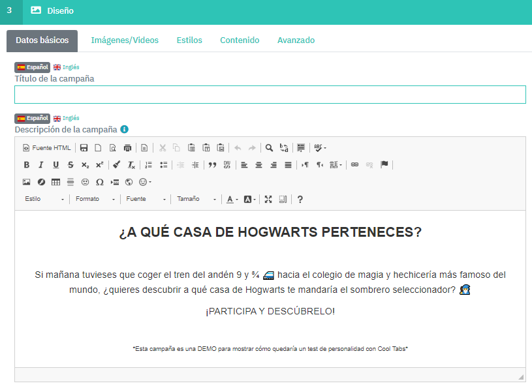This screenshot has height=392, width=532.
Task: Apply italic formatting
Action: [41, 165]
